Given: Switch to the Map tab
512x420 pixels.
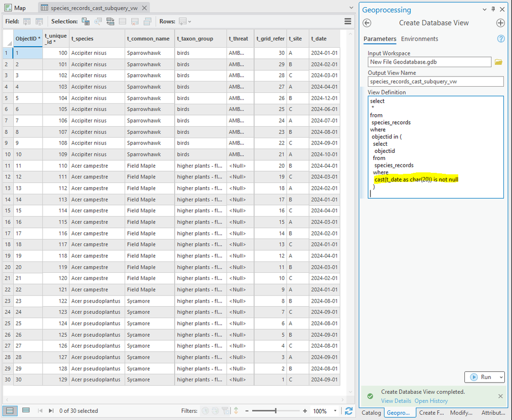Looking at the screenshot, I should (15, 8).
